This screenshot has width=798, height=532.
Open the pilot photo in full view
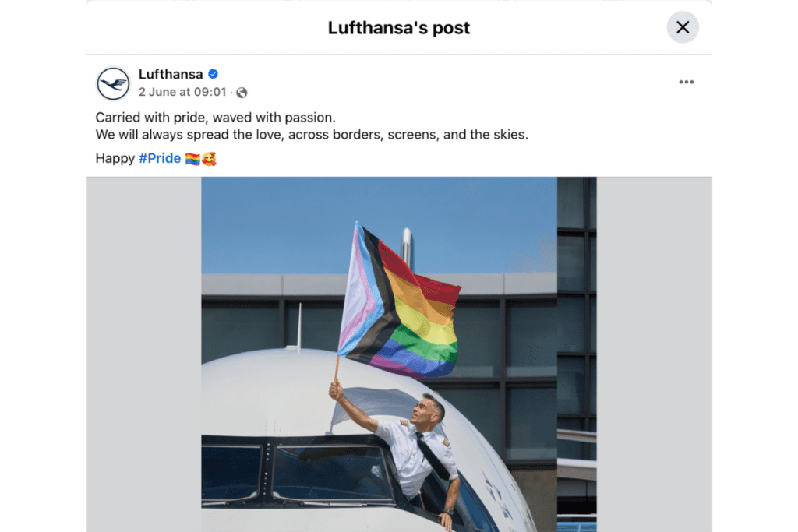tap(398, 354)
